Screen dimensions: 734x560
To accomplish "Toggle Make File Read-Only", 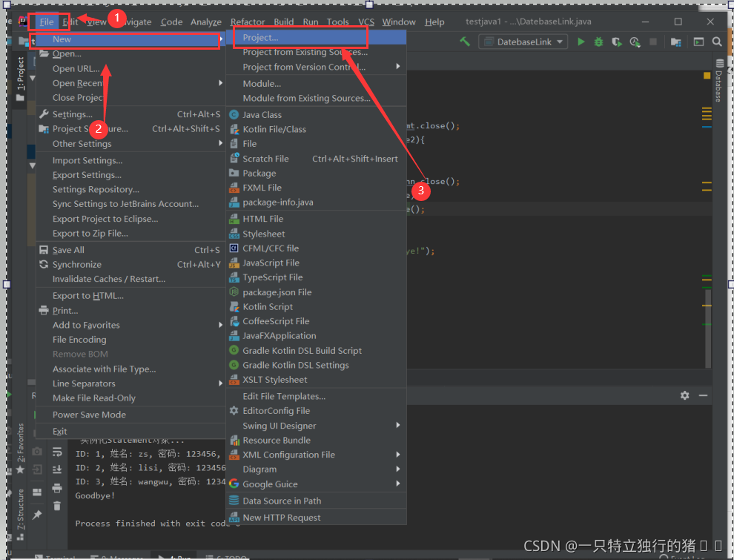I will point(130,398).
